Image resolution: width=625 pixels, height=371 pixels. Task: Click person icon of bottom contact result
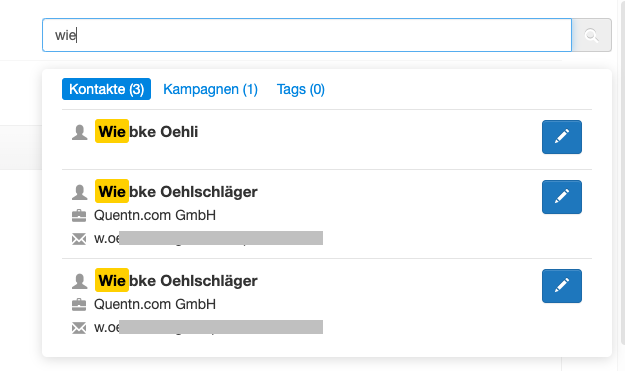[x=79, y=281]
